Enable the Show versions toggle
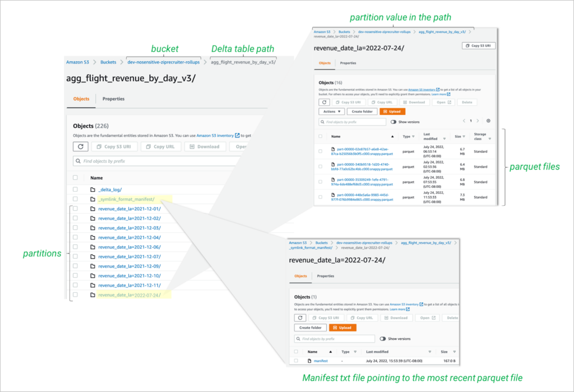 click(x=394, y=122)
